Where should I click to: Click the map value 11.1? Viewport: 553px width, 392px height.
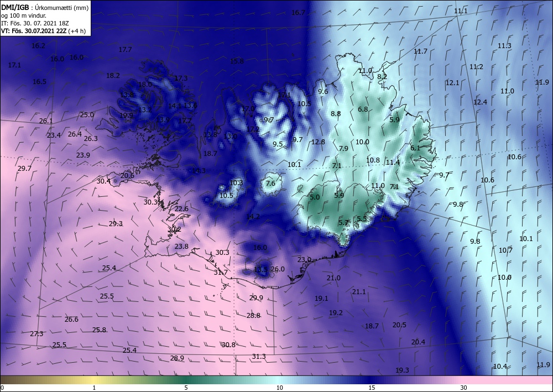[461, 11]
